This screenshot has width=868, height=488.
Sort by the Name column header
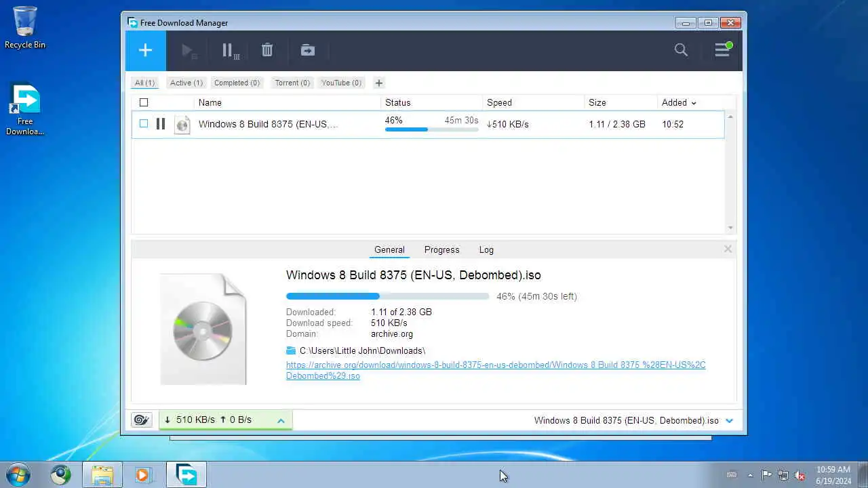coord(210,102)
